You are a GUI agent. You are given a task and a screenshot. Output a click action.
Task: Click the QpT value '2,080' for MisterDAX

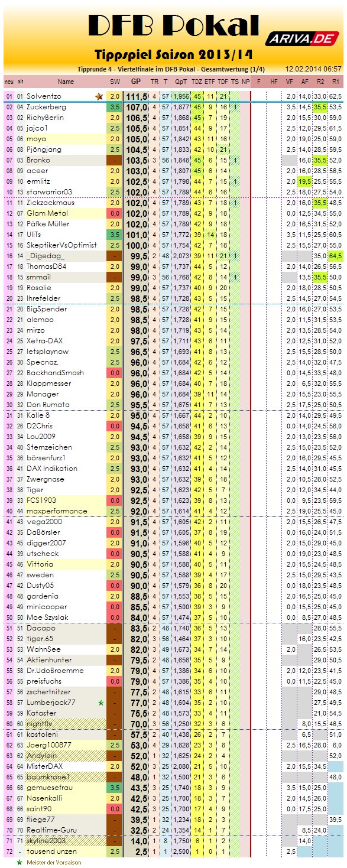[181, 766]
